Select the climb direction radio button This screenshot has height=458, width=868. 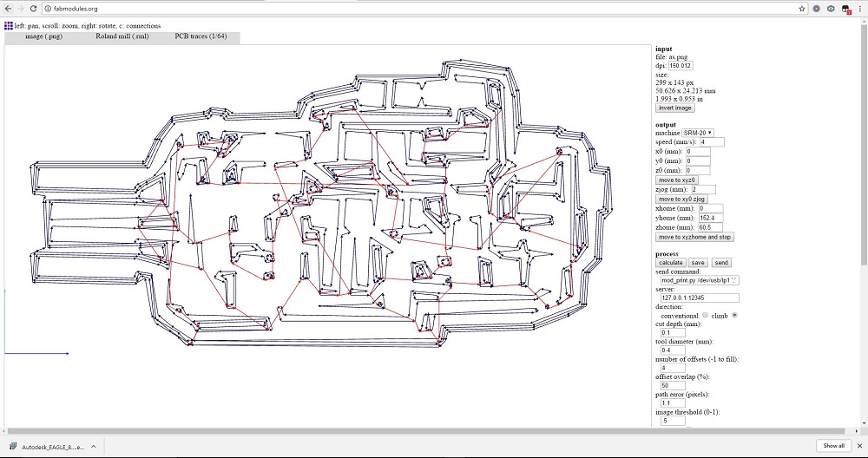(734, 315)
